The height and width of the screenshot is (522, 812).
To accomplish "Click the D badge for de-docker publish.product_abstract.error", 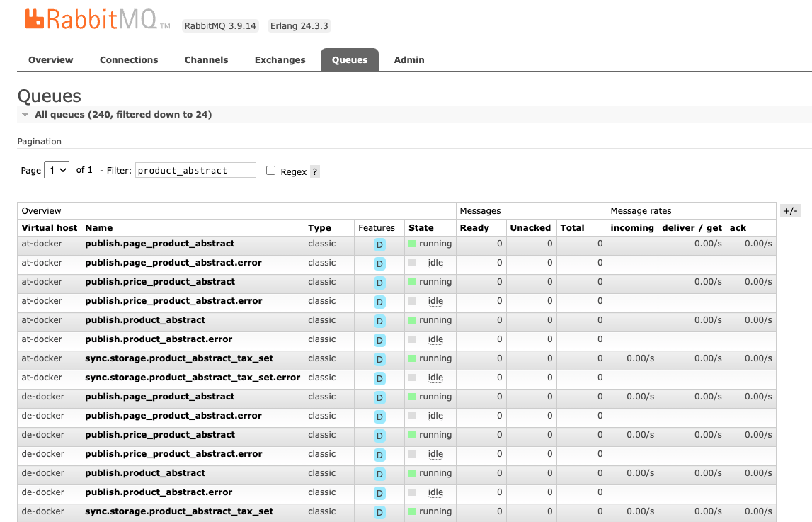I will click(379, 494).
